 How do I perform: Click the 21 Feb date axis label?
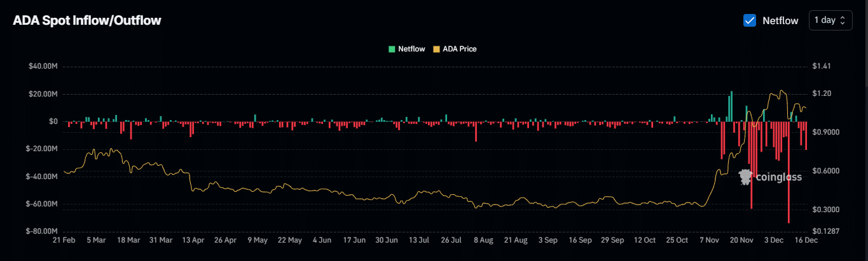tap(64, 241)
